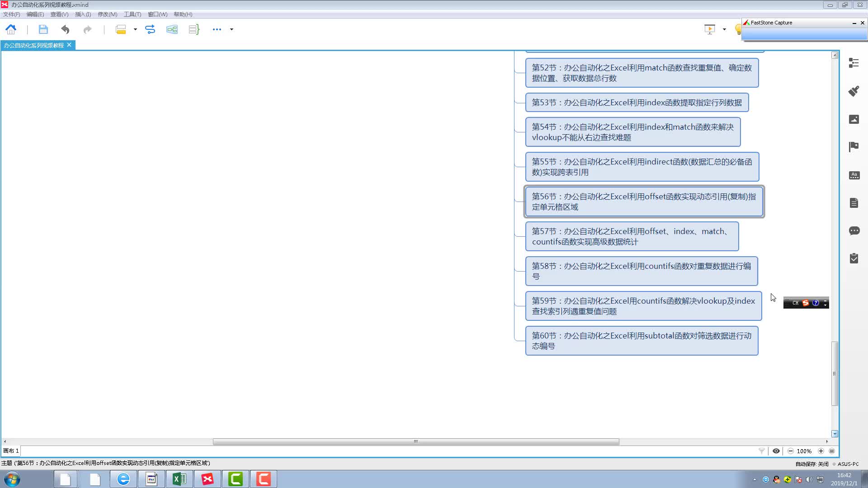Toggle the map overview eye preview
The width and height of the screenshot is (868, 488).
click(x=776, y=451)
